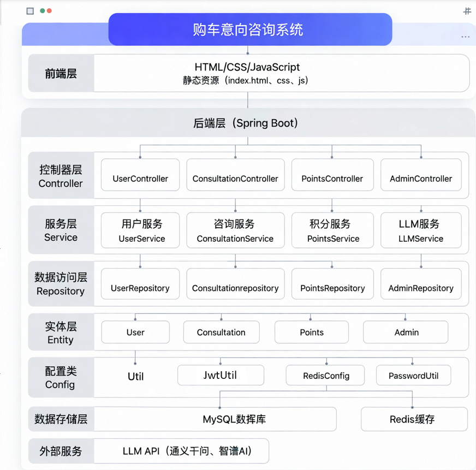Click the Admin entity box

(x=406, y=332)
